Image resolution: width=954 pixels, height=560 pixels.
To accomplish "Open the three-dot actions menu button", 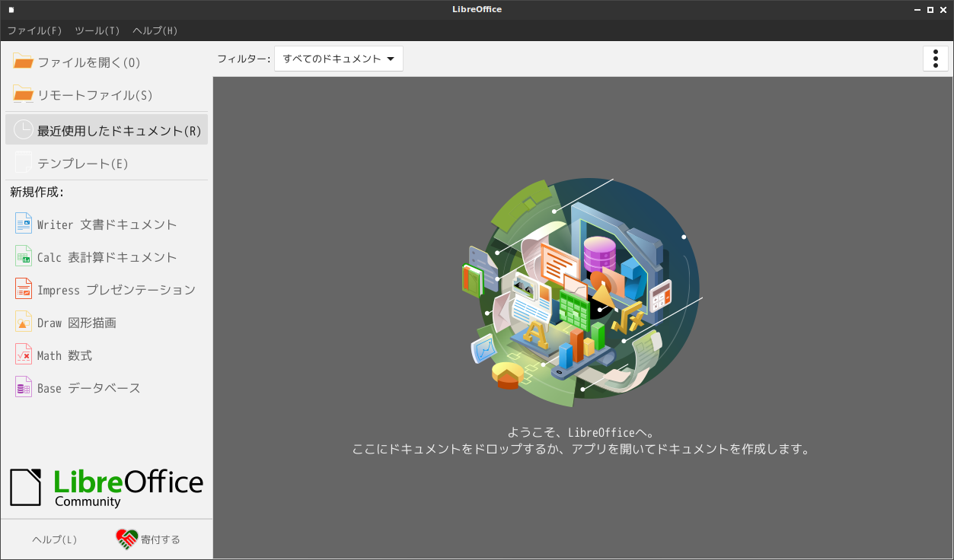I will click(936, 59).
